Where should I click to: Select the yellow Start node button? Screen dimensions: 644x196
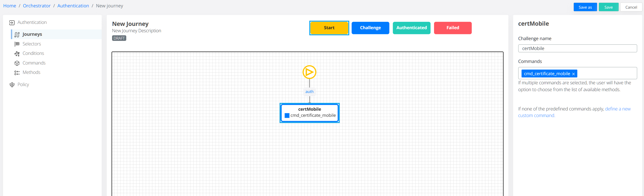coord(329,28)
